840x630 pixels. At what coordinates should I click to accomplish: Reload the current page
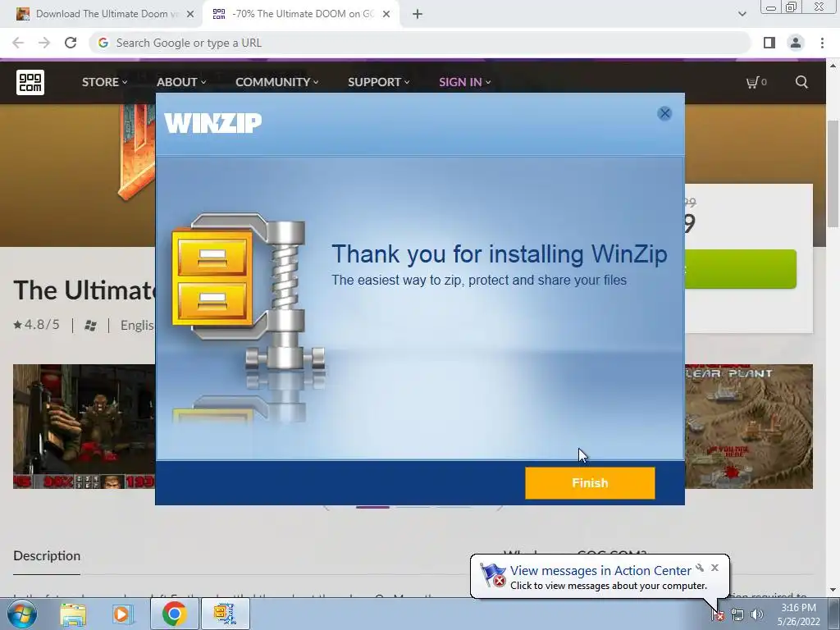[x=71, y=43]
